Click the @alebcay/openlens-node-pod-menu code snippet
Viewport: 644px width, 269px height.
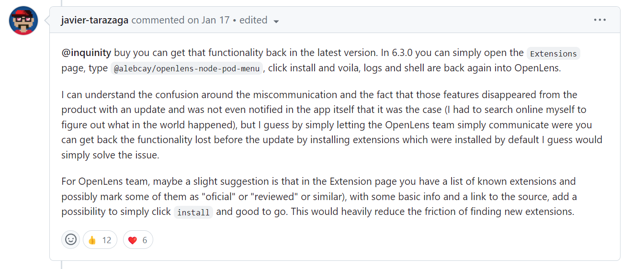coord(187,68)
